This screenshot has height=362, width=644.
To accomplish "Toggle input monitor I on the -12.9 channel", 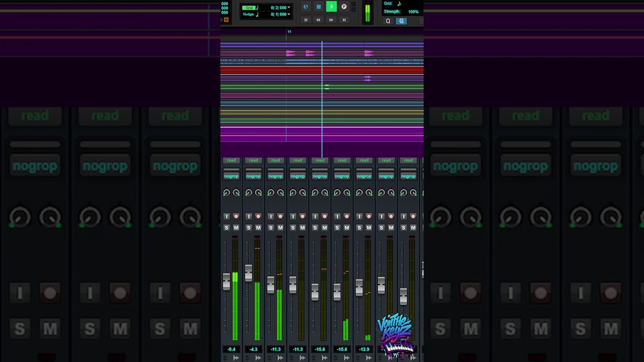I will point(359,216).
